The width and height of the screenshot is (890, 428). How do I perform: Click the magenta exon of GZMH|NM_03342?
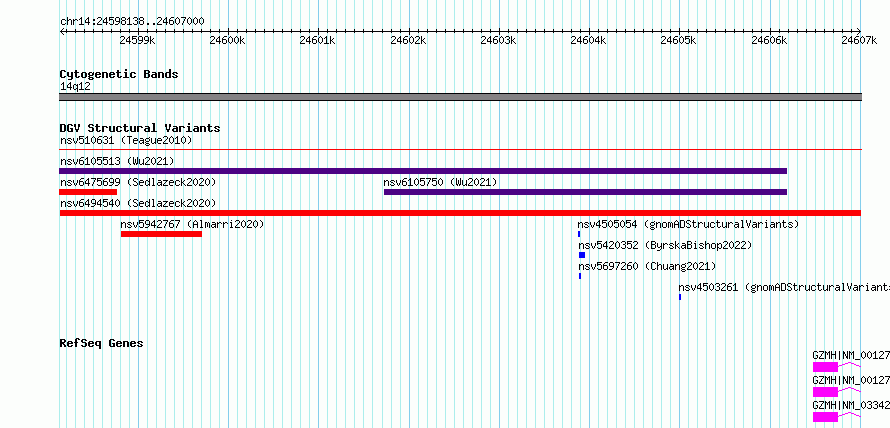tap(825, 417)
